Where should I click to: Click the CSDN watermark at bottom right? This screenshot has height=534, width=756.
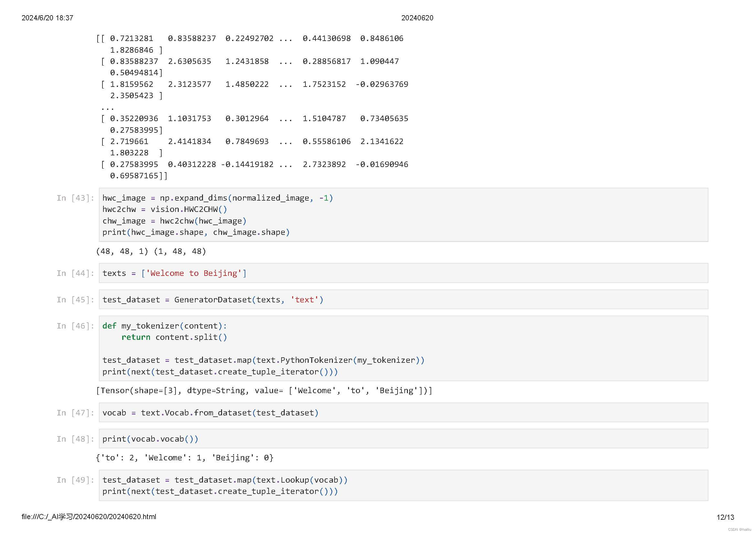(x=739, y=529)
